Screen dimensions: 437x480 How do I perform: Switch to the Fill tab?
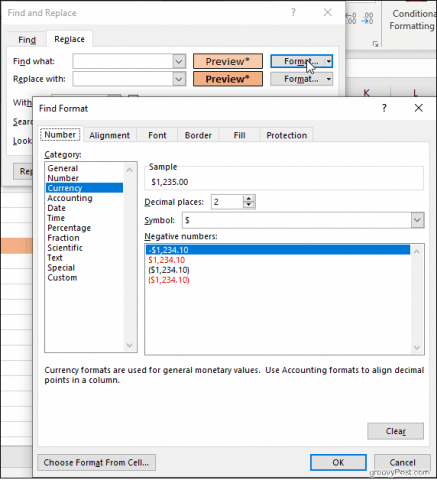tap(239, 135)
